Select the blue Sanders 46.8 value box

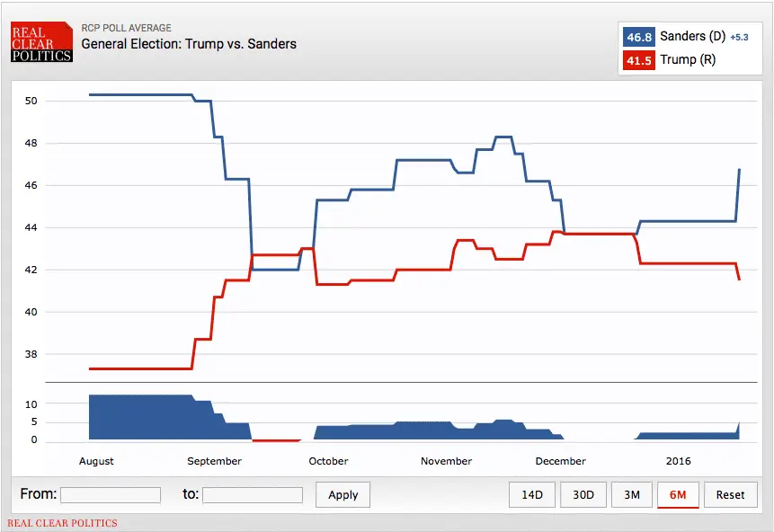638,36
